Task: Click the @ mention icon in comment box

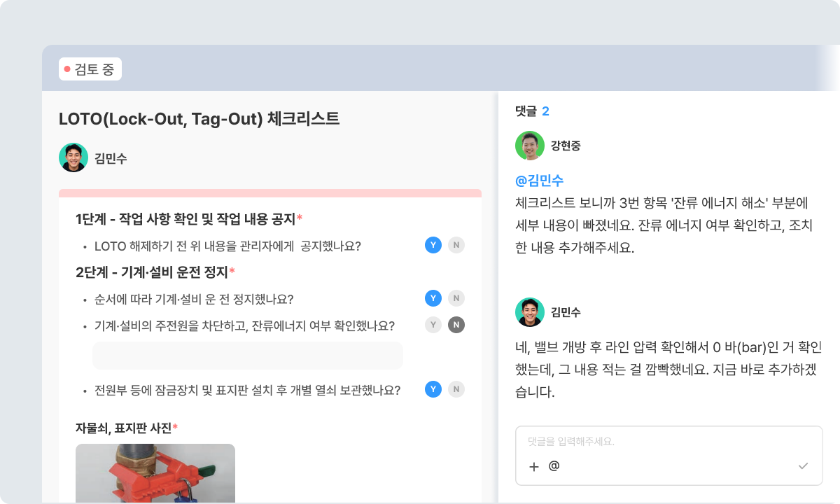Action: coord(554,465)
